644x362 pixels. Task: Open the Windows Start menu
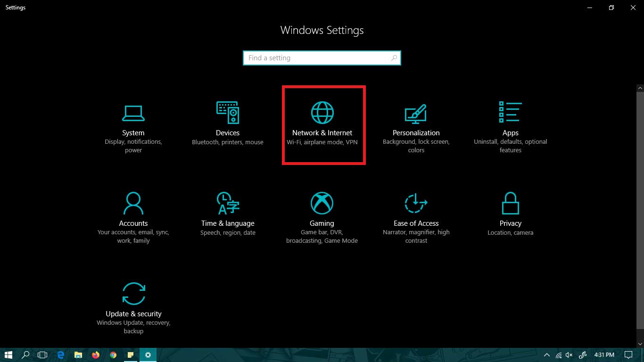tap(8, 355)
